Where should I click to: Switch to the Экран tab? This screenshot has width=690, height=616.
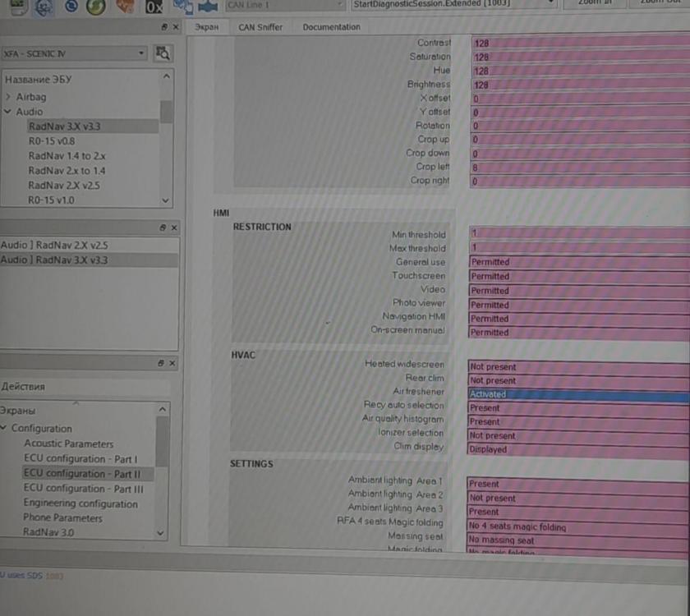click(x=207, y=27)
